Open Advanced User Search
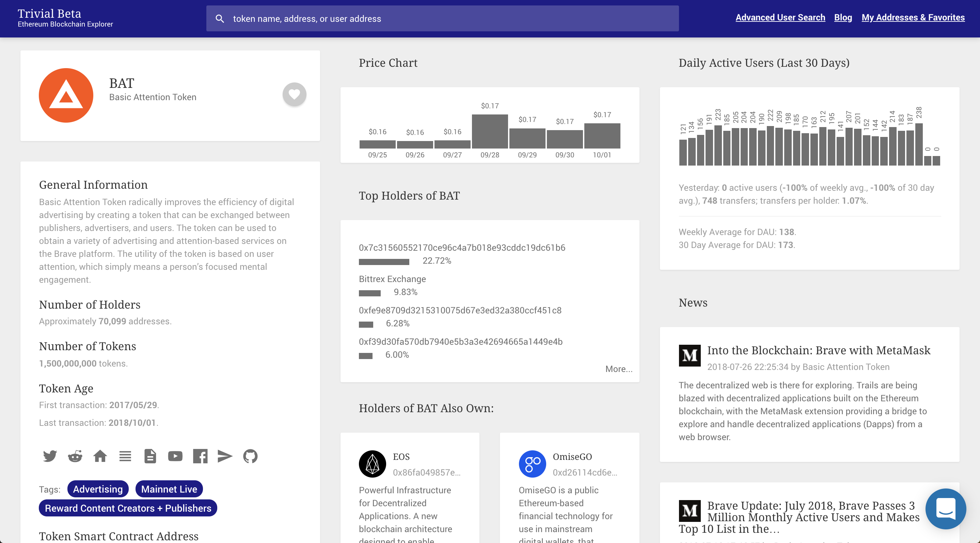Screen dimensions: 980x543 [x=780, y=17]
